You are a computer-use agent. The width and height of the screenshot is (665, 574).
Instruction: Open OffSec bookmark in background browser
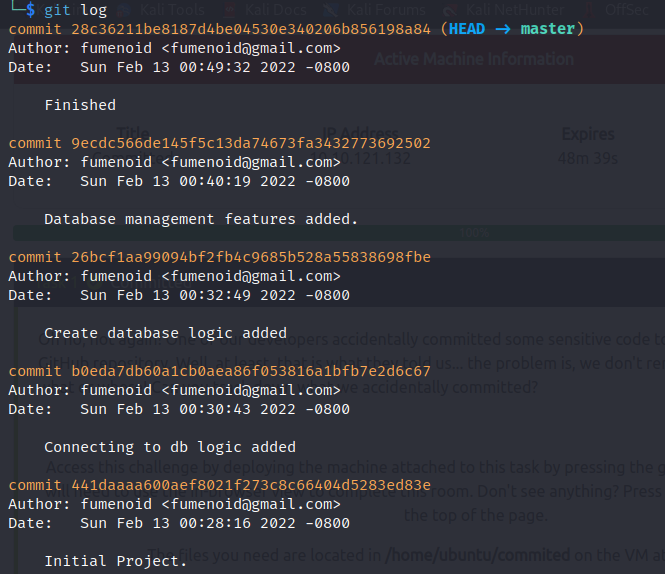pyautogui.click(x=618, y=10)
